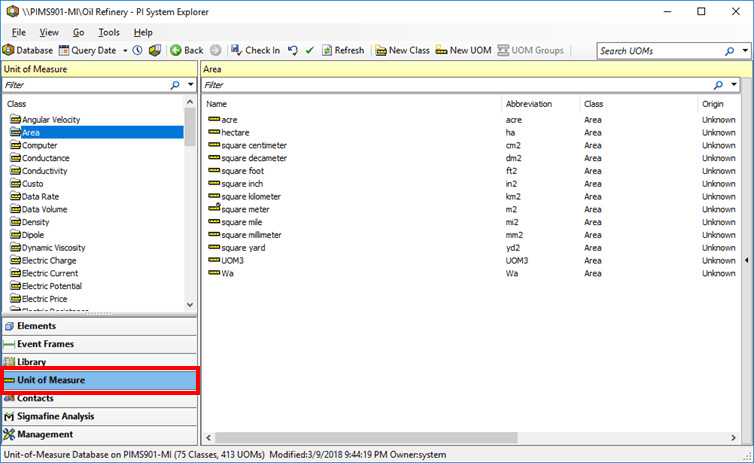Click the Area pane filter magnifier icon

pyautogui.click(x=718, y=85)
